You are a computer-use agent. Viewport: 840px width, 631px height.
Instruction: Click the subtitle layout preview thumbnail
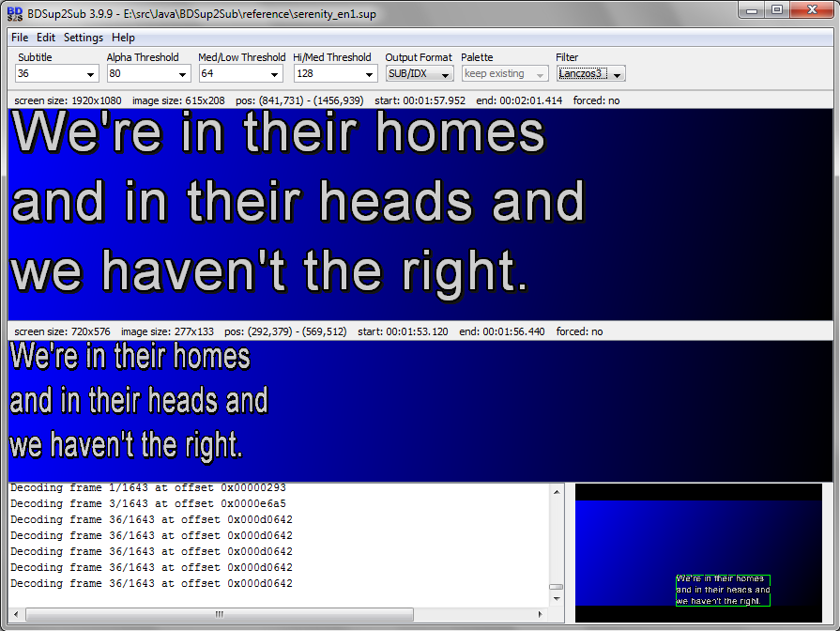pos(698,553)
